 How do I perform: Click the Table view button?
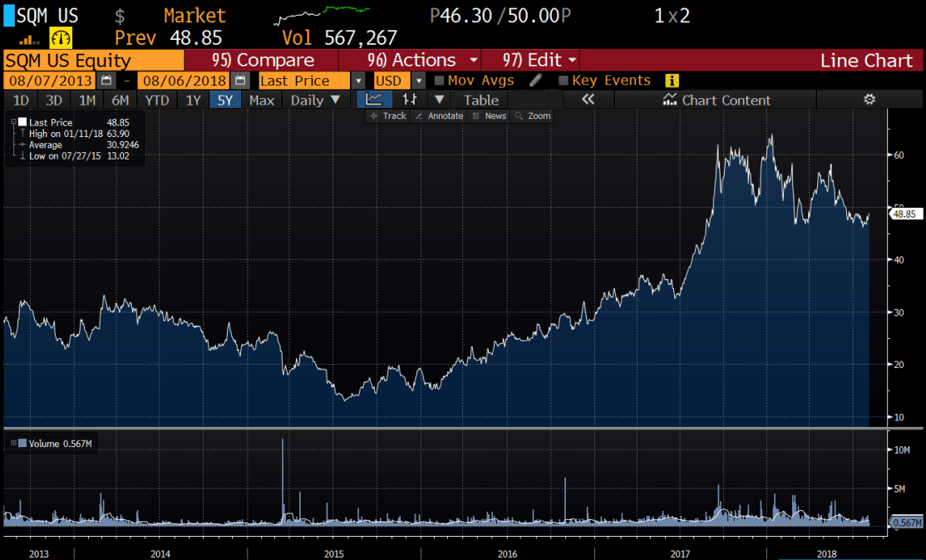coord(480,100)
